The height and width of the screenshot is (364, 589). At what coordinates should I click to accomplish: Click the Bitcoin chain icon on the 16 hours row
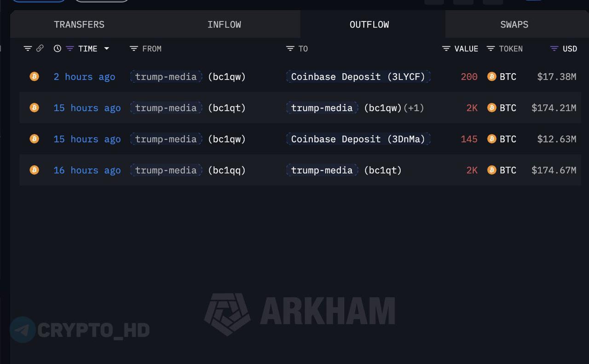[34, 170]
